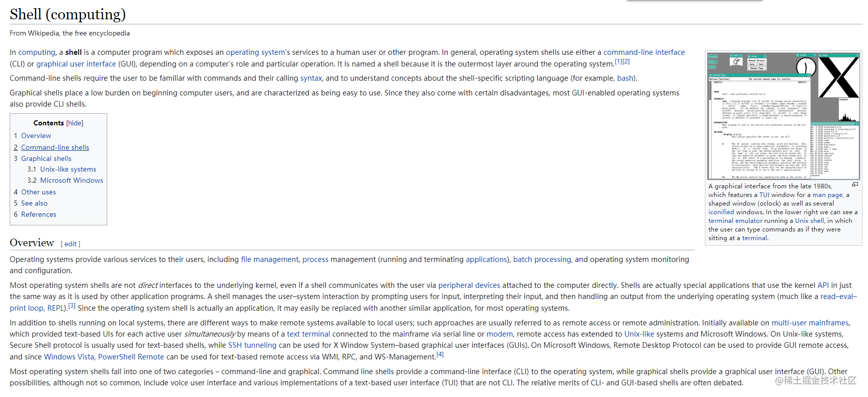Hide the Contents table via [hide]
The width and height of the screenshot is (868, 397).
click(75, 123)
